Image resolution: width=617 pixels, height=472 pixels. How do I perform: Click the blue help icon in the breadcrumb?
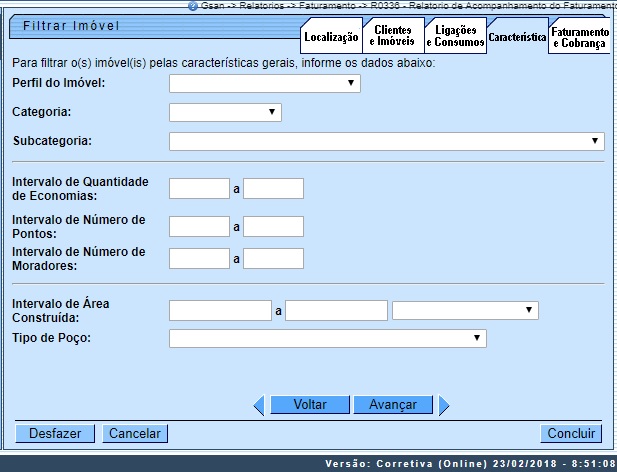(193, 6)
